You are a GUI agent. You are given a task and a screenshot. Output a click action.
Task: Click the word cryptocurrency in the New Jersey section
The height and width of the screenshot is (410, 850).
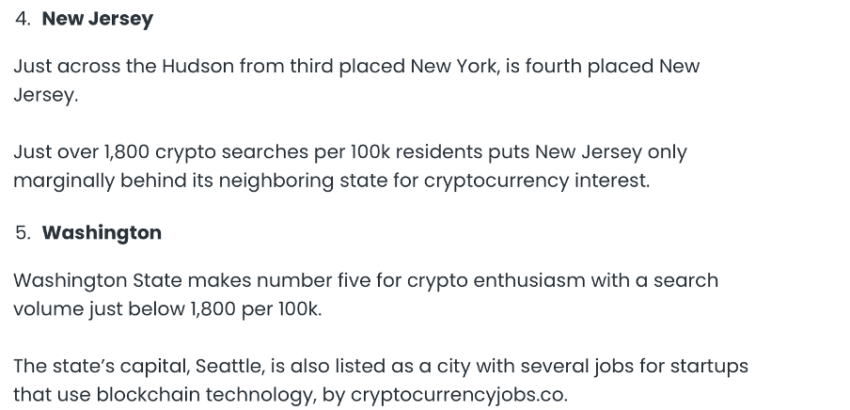pyautogui.click(x=496, y=181)
